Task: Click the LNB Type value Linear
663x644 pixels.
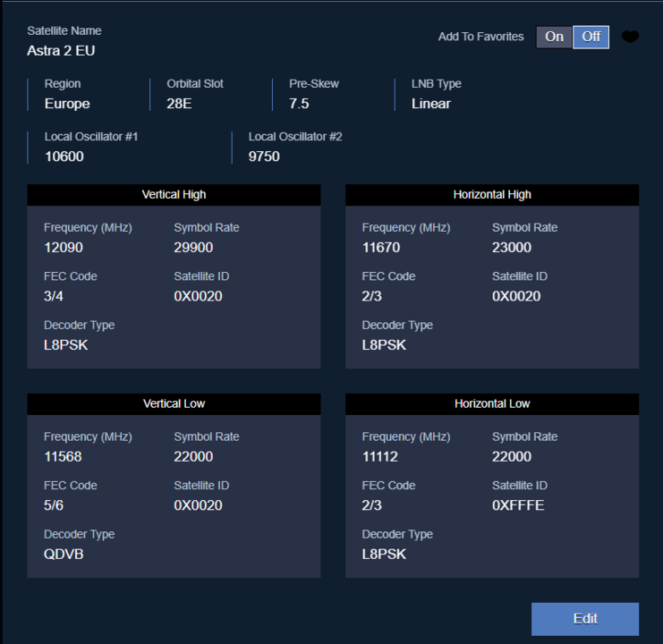Action: (430, 104)
